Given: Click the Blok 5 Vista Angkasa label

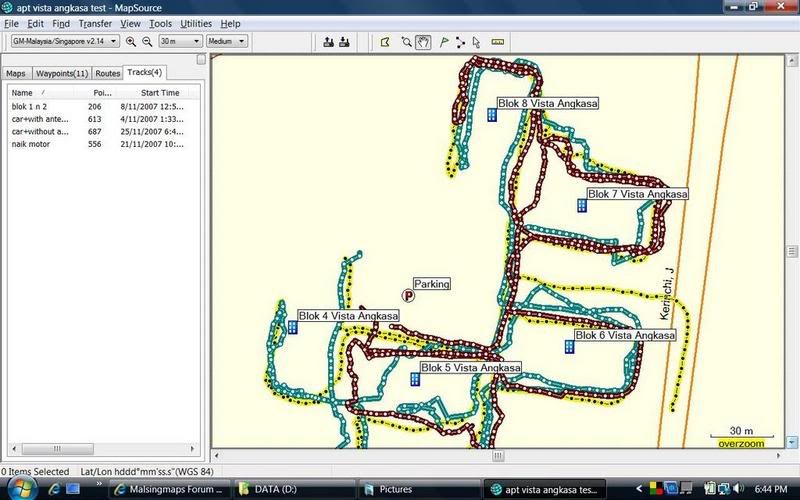Looking at the screenshot, I should [470, 367].
